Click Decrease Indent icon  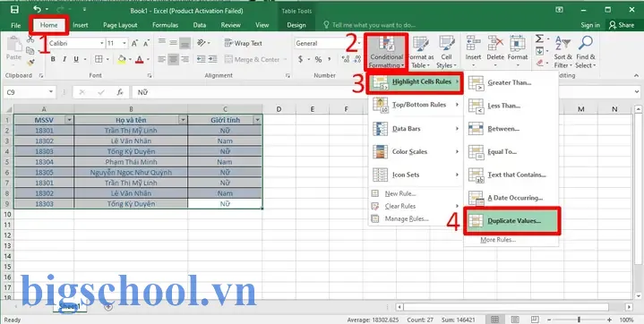201,60
